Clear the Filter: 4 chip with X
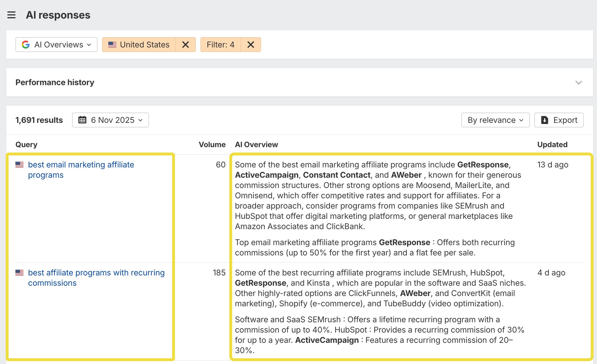This screenshot has height=364, width=597. (251, 45)
